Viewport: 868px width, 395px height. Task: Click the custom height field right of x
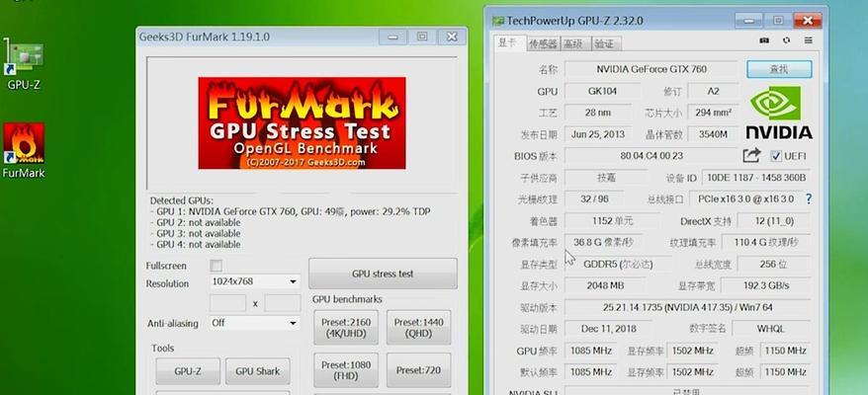tap(283, 303)
